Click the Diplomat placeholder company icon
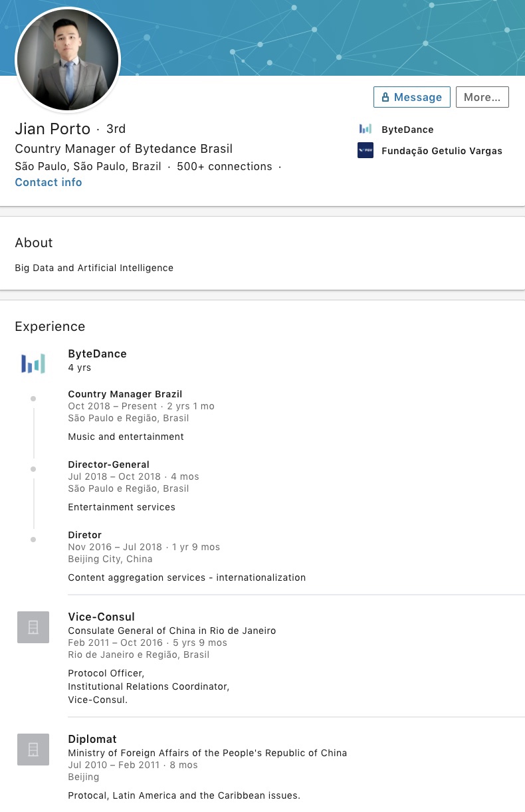Viewport: 525px width, 812px height. [33, 750]
